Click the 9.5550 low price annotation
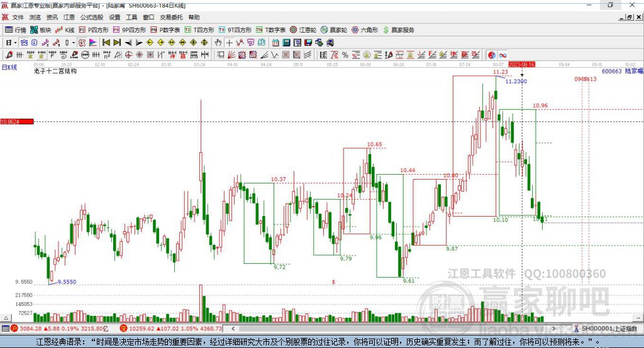644x348 pixels. 67,282
